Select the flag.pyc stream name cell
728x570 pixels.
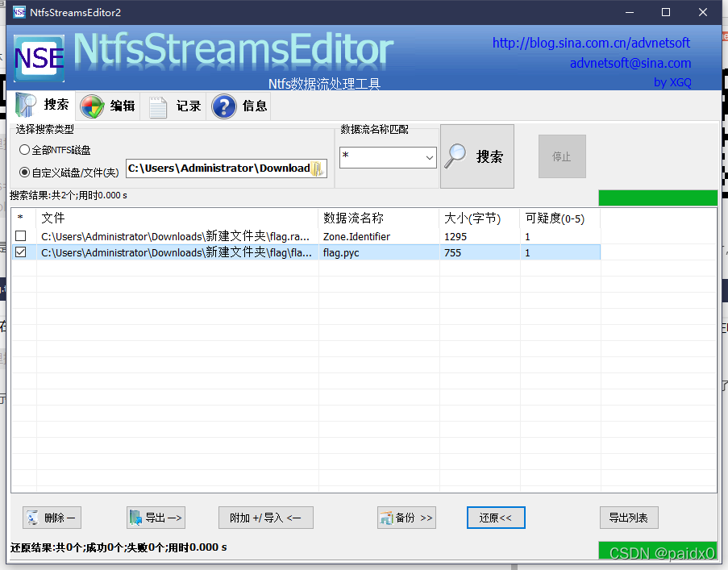(x=379, y=252)
